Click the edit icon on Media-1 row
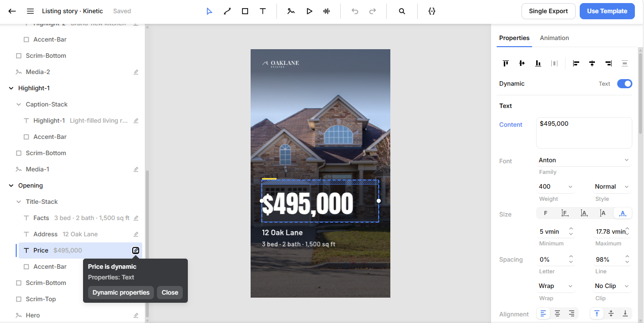 click(x=136, y=169)
